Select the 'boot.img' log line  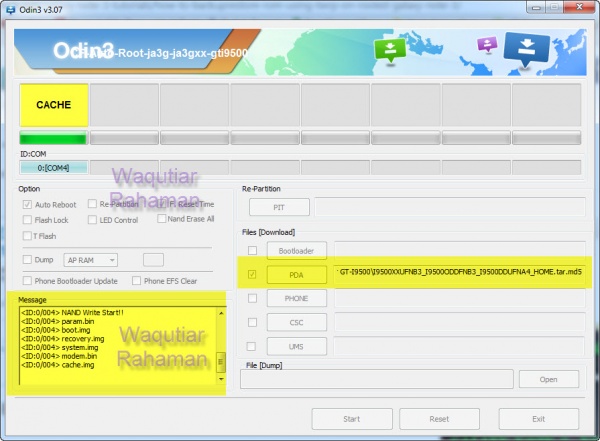click(x=56, y=330)
